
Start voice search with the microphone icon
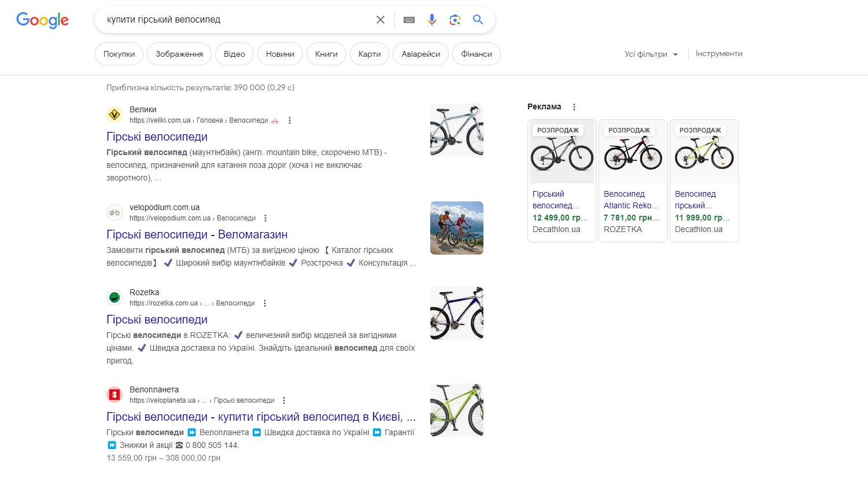432,20
